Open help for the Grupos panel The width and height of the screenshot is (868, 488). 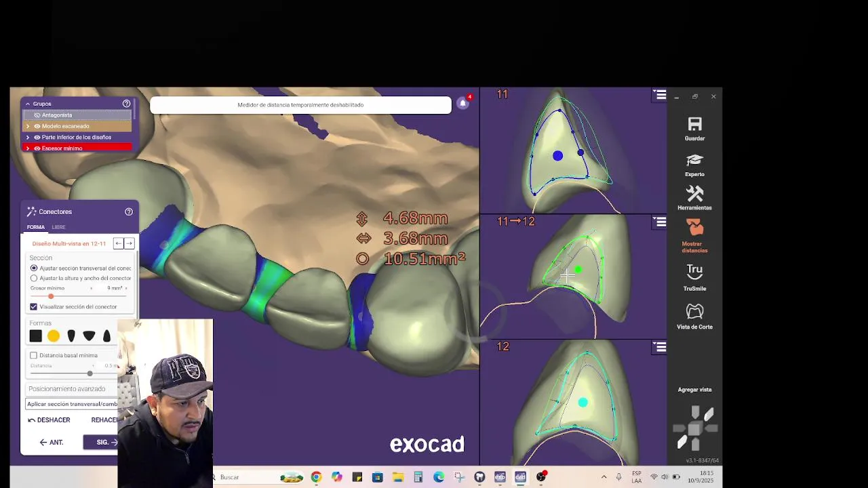click(126, 104)
